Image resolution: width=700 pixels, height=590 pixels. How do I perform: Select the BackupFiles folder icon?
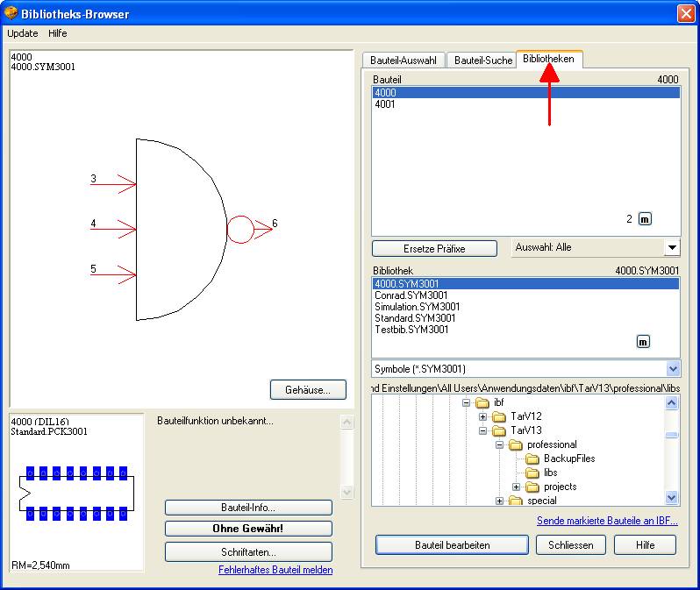coord(532,458)
